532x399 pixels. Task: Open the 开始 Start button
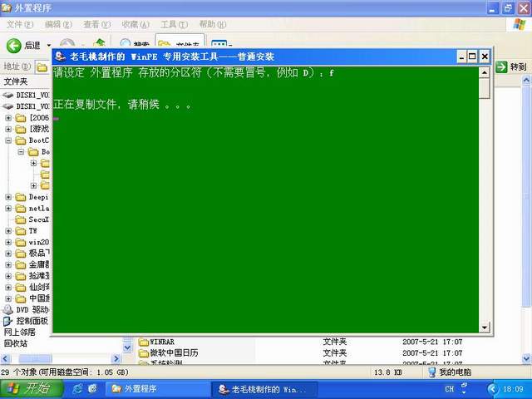point(32,389)
